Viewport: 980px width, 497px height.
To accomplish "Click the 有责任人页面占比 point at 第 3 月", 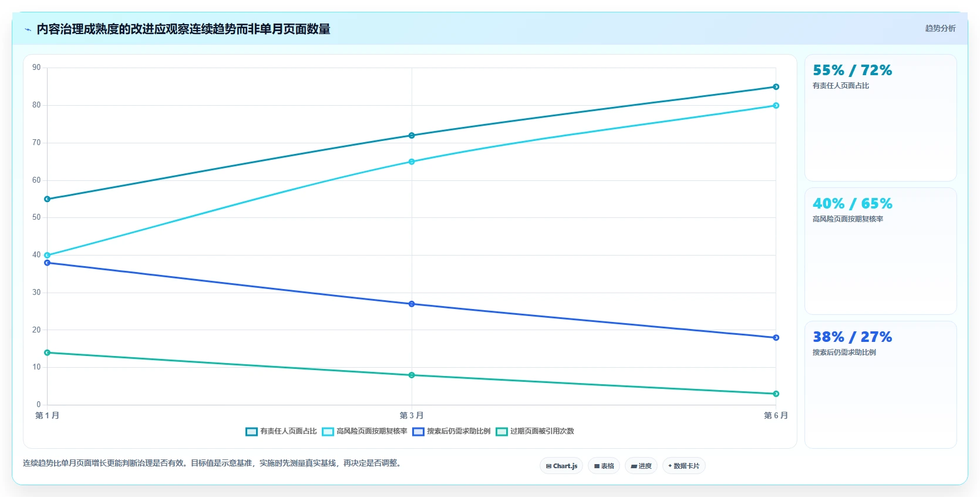I will click(x=412, y=136).
